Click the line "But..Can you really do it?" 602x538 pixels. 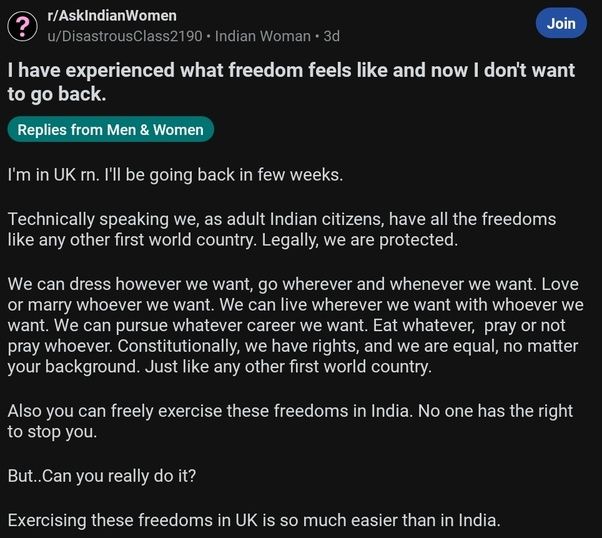click(101, 475)
